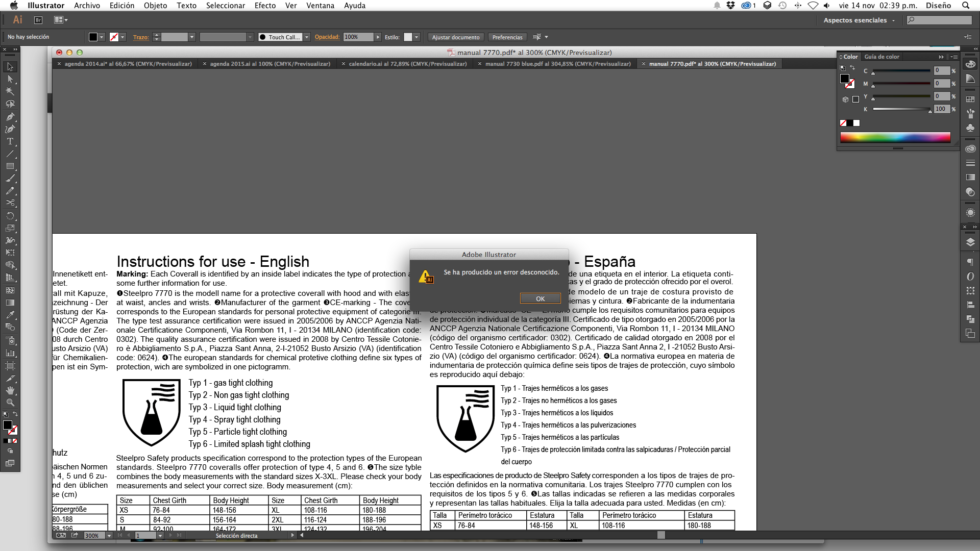Expand the Opacidad dropdown in toolbar
The height and width of the screenshot is (551, 980).
coord(376,37)
